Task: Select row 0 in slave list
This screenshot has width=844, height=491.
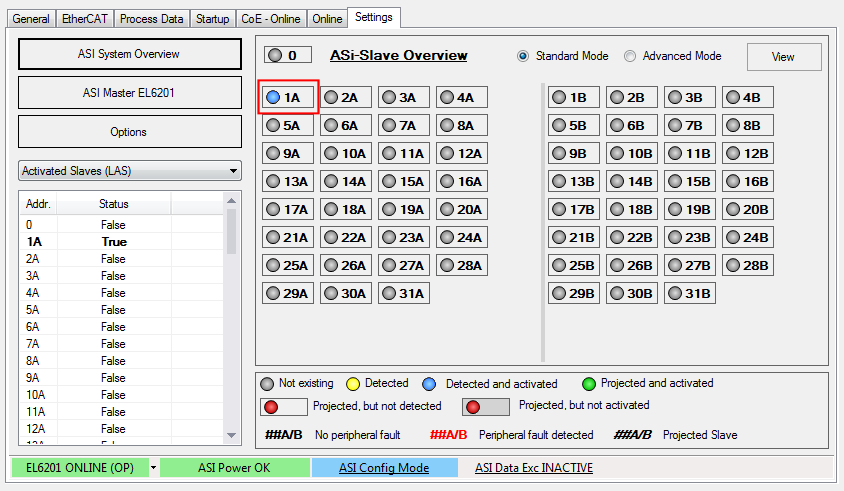Action: pos(122,225)
